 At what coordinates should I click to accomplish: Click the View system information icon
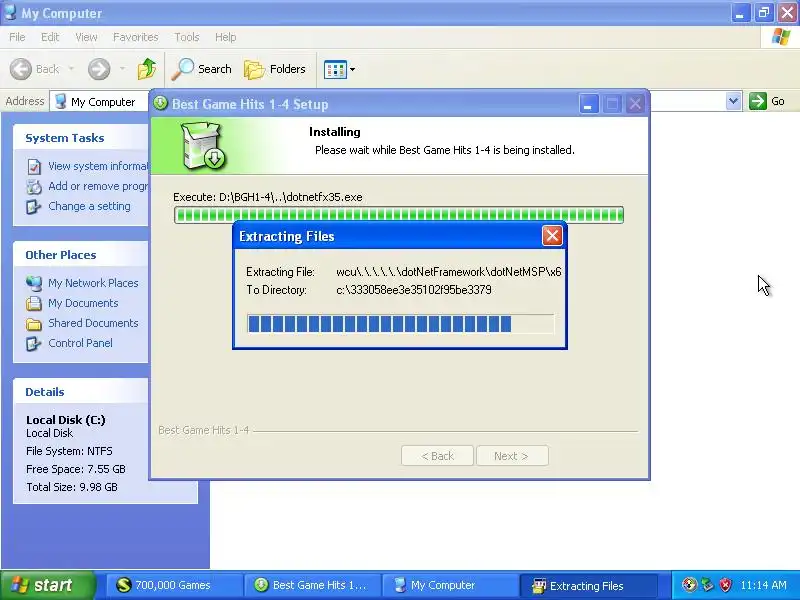click(34, 166)
